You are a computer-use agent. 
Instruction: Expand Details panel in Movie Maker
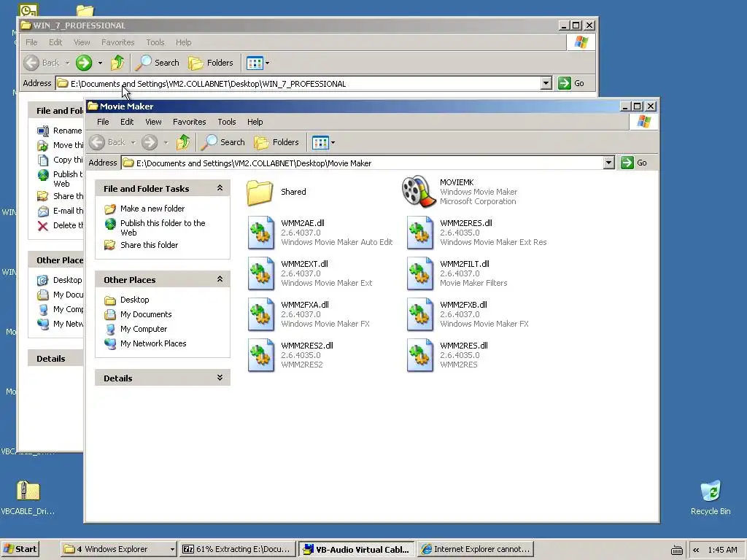[x=220, y=378]
